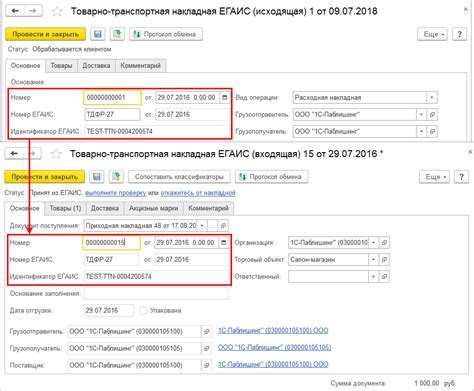Open Протокол обмена in the incoming window

coord(271,177)
